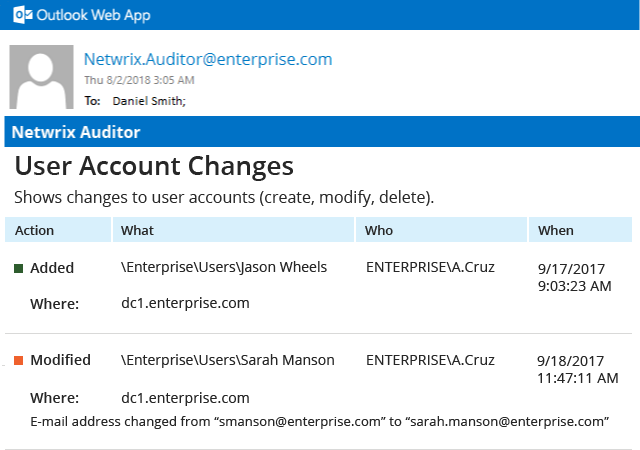Click the sender's gray avatar picture
The width and height of the screenshot is (640, 450).
click(41, 77)
